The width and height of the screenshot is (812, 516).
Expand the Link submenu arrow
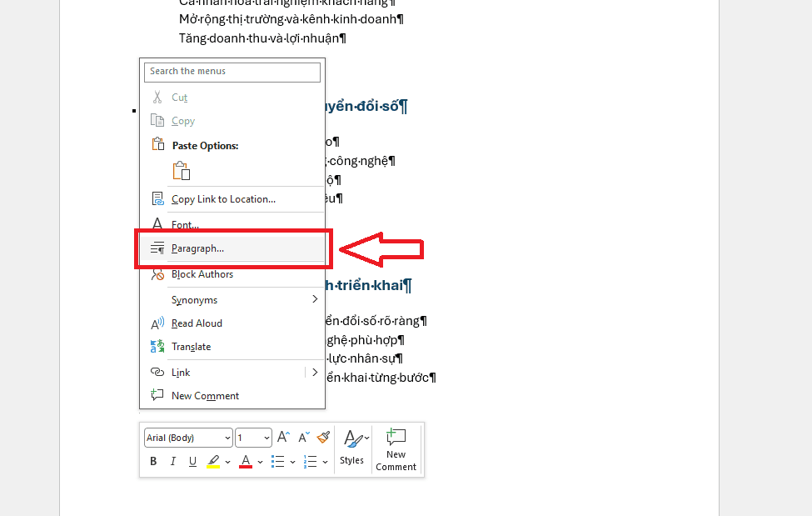pos(315,373)
